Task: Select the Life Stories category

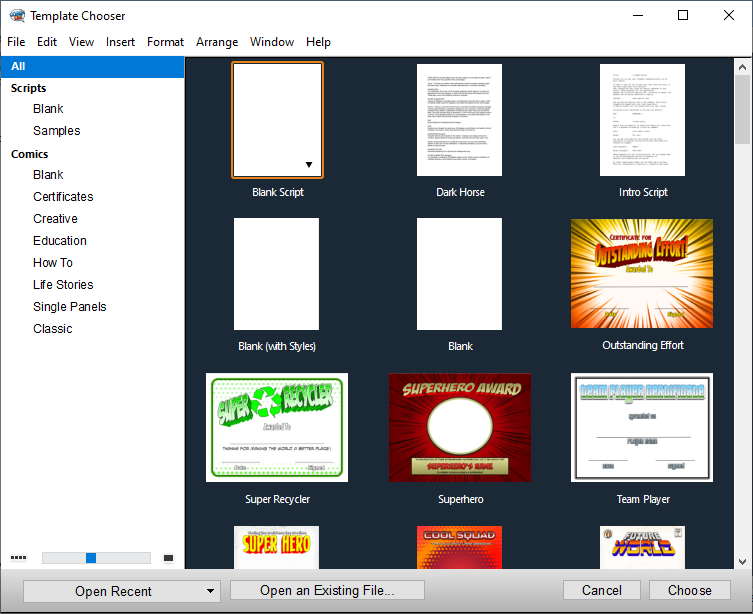Action: 63,285
